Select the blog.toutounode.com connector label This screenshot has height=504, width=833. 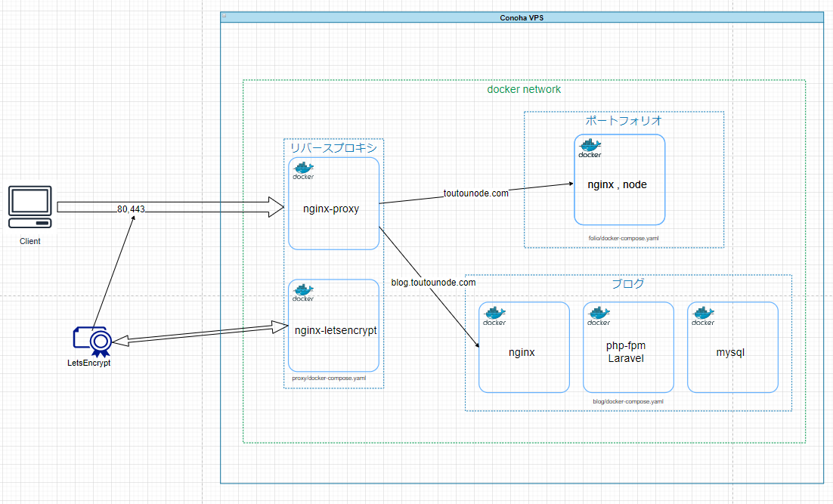tap(433, 283)
